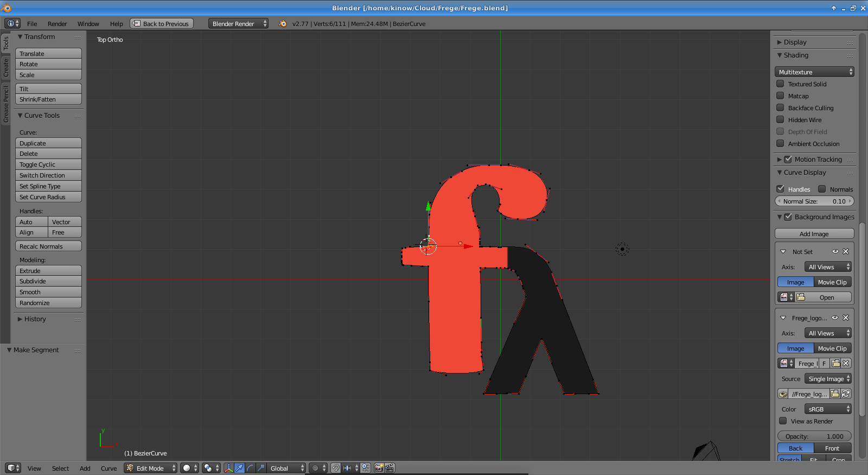Enable curve Normals display
The width and height of the screenshot is (868, 475).
click(822, 189)
